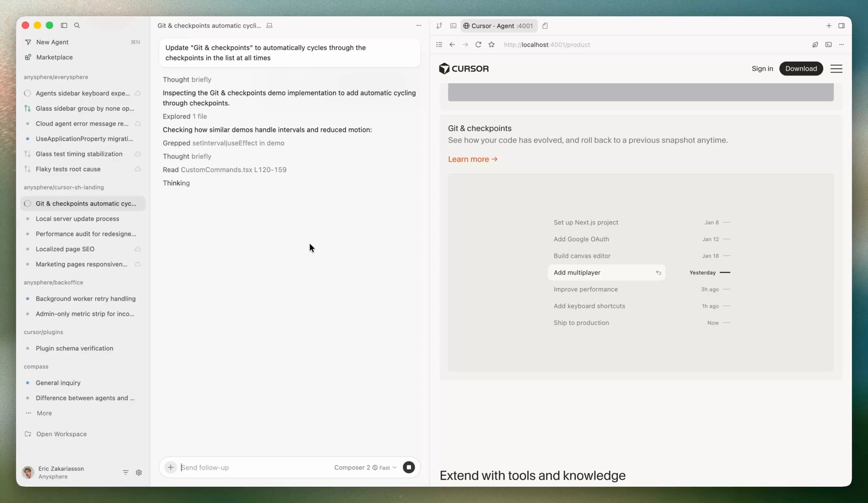
Task: Click the plus attach icon in composer
Action: pos(170,467)
